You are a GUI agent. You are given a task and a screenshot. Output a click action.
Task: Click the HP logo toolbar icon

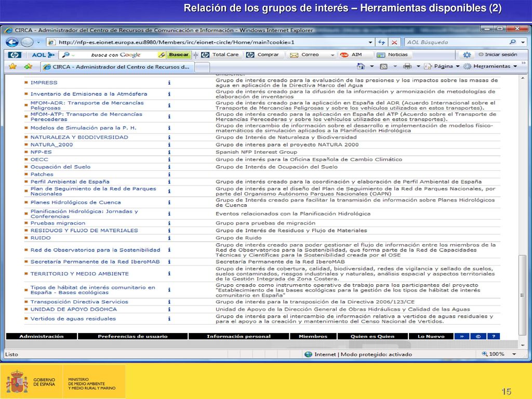click(15, 55)
